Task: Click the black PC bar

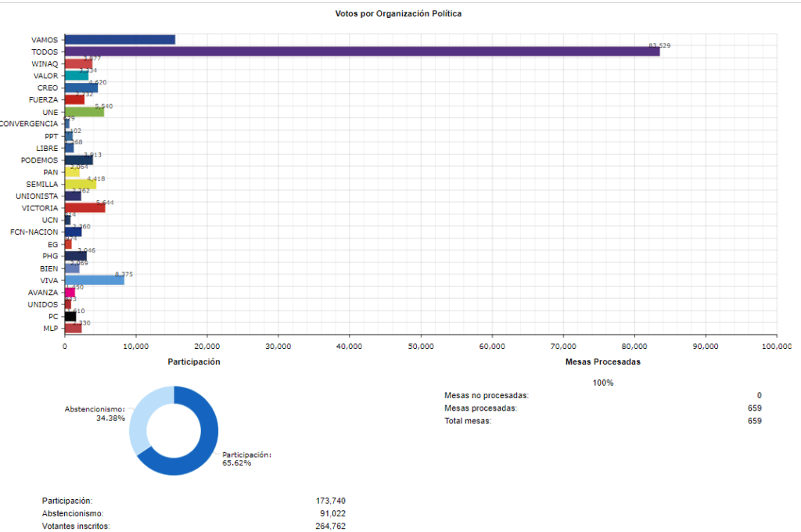Action: [x=70, y=316]
